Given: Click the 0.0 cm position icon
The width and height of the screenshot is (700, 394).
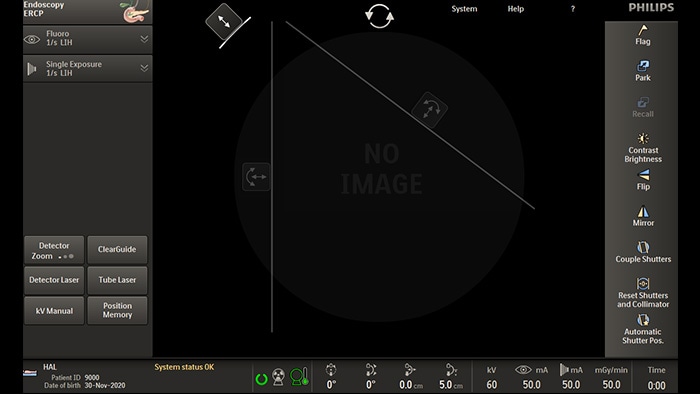Looking at the screenshot, I should 410,369.
